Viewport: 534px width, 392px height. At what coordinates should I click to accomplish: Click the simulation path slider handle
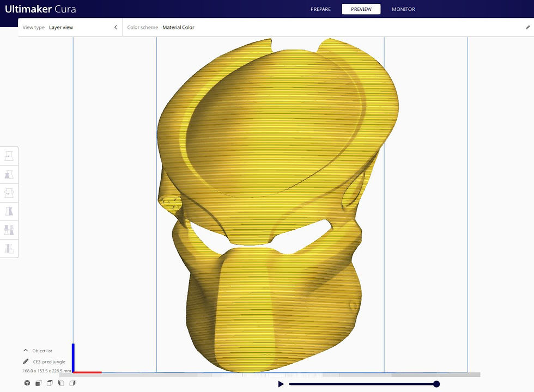tap(436, 384)
